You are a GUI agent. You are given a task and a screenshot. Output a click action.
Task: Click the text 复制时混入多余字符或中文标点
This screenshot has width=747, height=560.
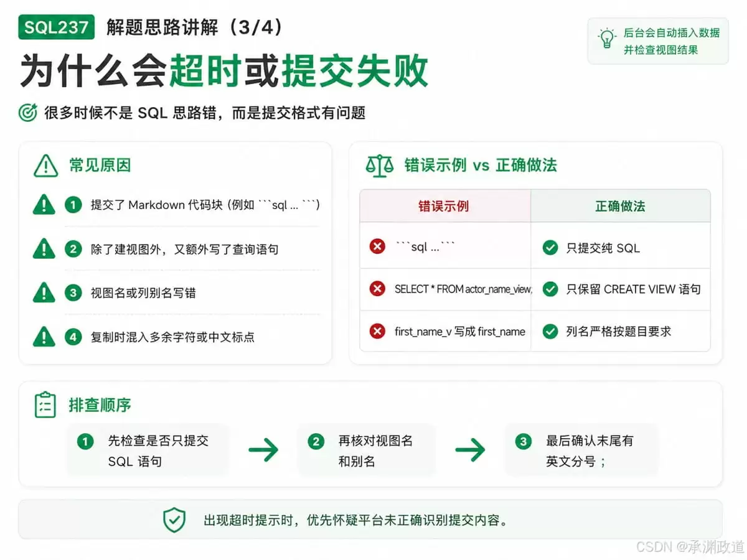(x=172, y=337)
